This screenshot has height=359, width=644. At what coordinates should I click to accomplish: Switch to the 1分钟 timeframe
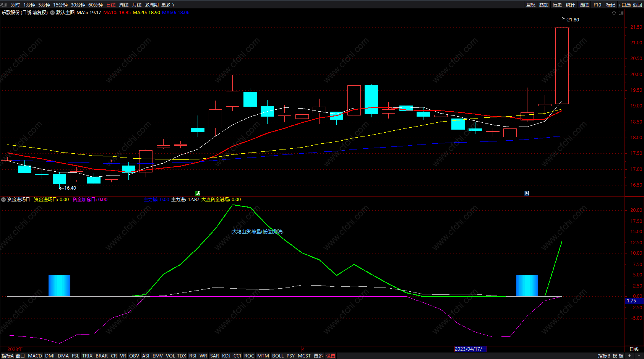pos(29,5)
